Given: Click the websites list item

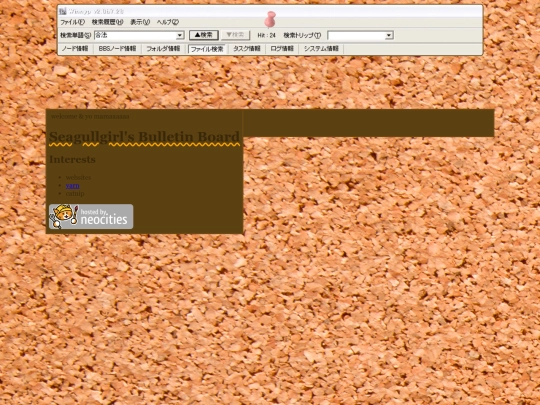Looking at the screenshot, I should (x=78, y=177).
